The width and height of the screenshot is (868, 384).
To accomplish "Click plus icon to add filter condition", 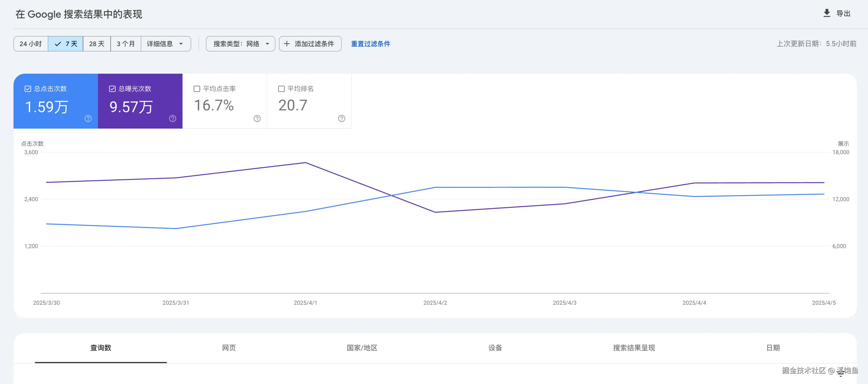I will point(287,44).
